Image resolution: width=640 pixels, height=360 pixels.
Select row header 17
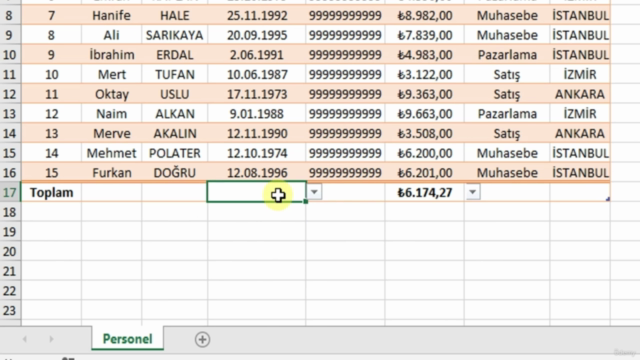10,192
